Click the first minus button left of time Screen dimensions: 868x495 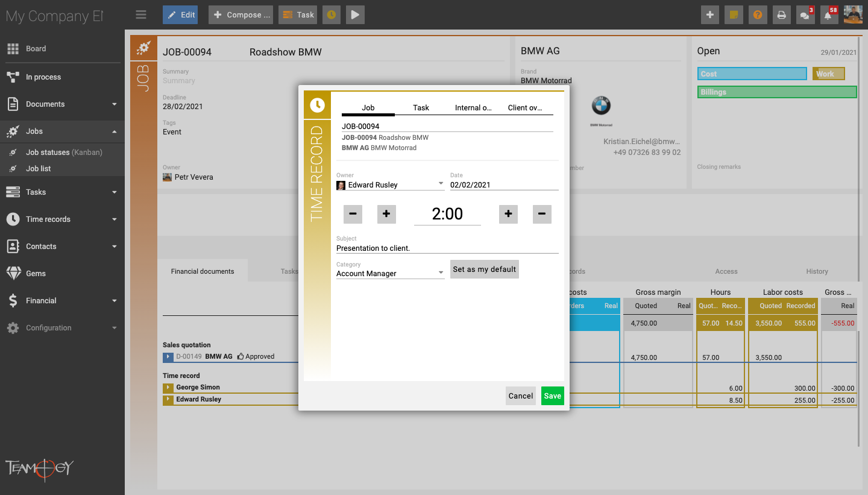click(353, 214)
